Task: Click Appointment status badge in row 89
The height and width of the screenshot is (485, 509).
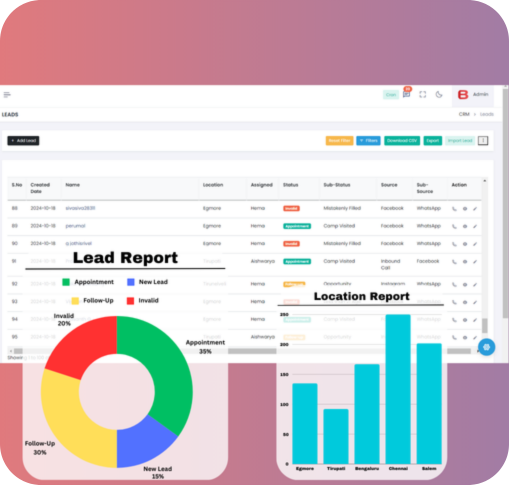Action: click(x=297, y=226)
